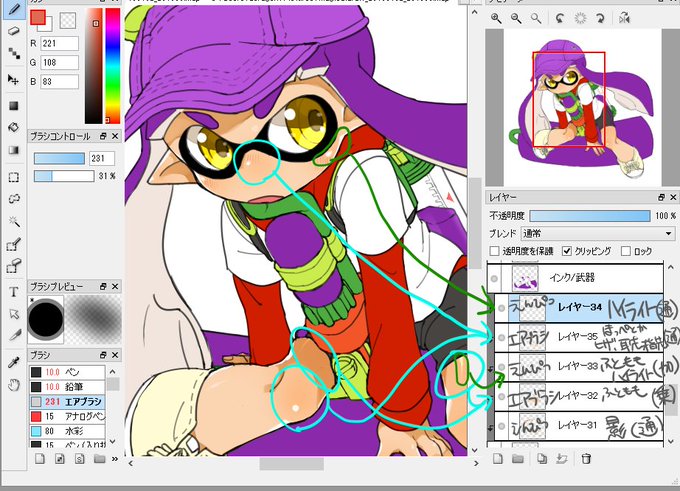Click the canvas horizontal scrollbar right arrow
The height and width of the screenshot is (491, 680).
(x=476, y=463)
